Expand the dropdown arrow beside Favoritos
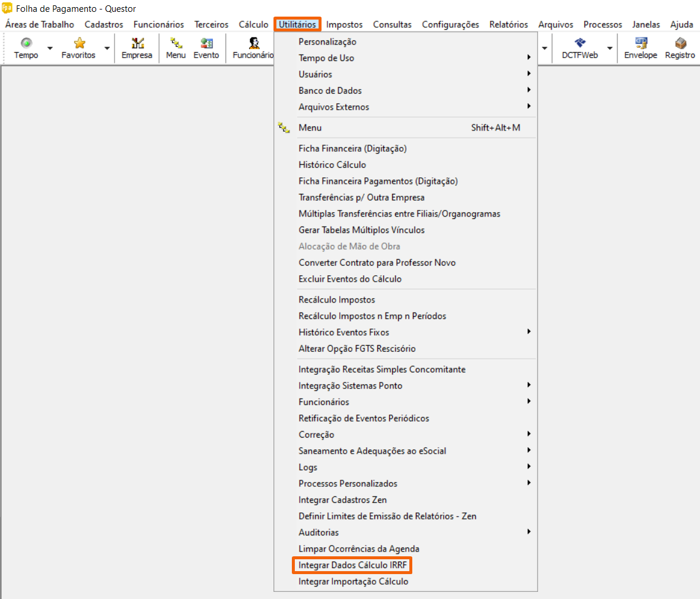This screenshot has width=700, height=599. [107, 48]
